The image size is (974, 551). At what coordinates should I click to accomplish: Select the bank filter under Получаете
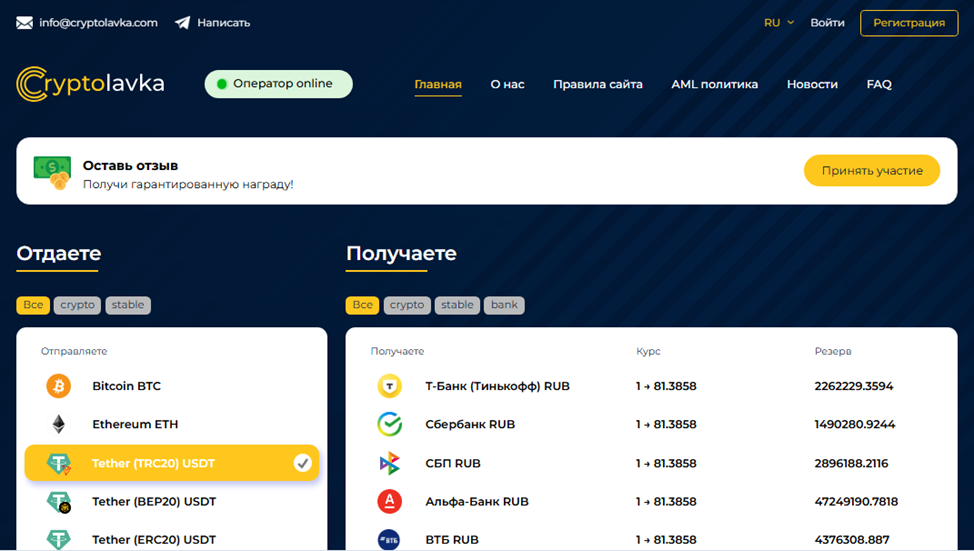pyautogui.click(x=504, y=305)
